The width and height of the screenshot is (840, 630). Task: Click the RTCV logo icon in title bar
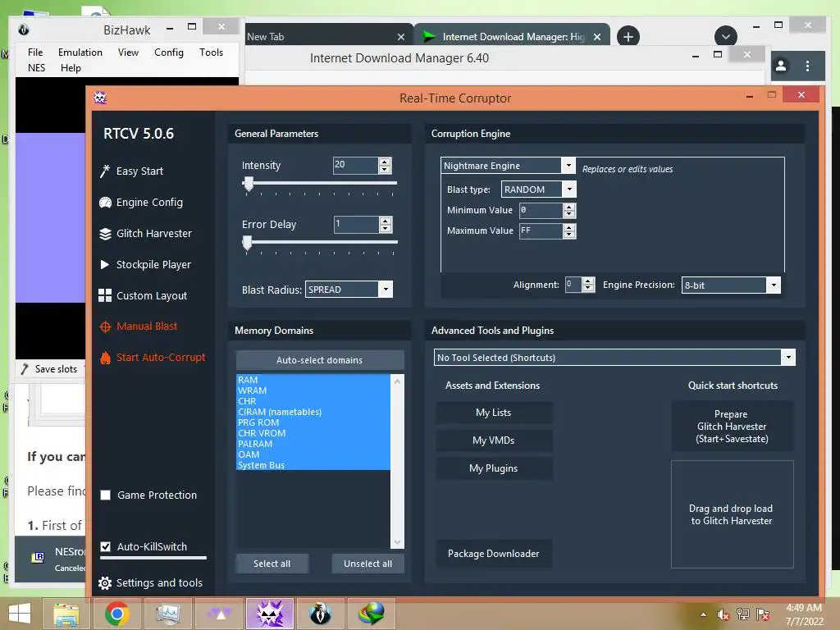tap(100, 98)
